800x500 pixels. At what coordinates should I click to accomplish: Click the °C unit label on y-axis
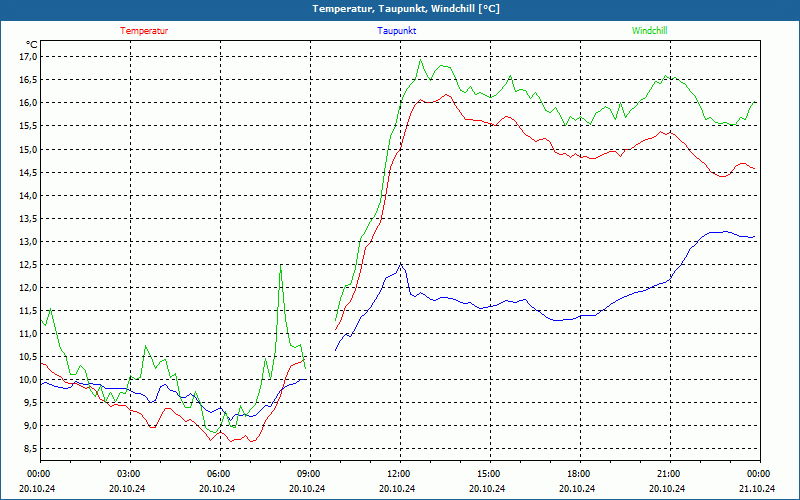32,44
